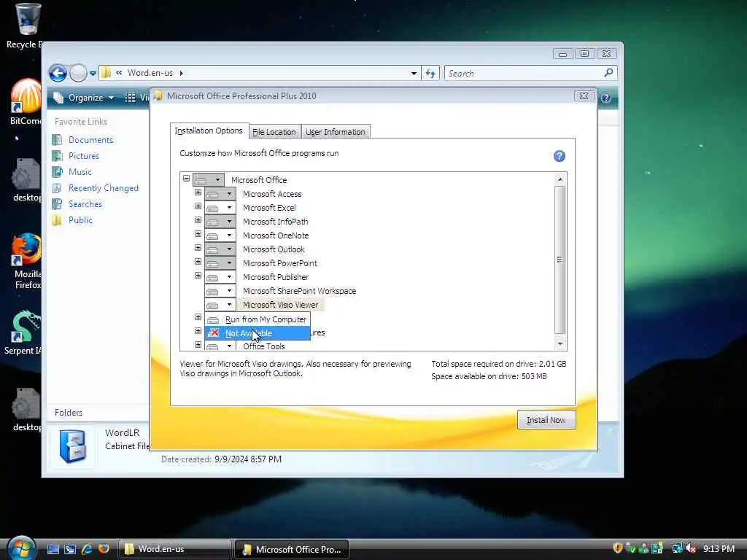Expand the Microsoft PowerPoint node

coord(198,262)
